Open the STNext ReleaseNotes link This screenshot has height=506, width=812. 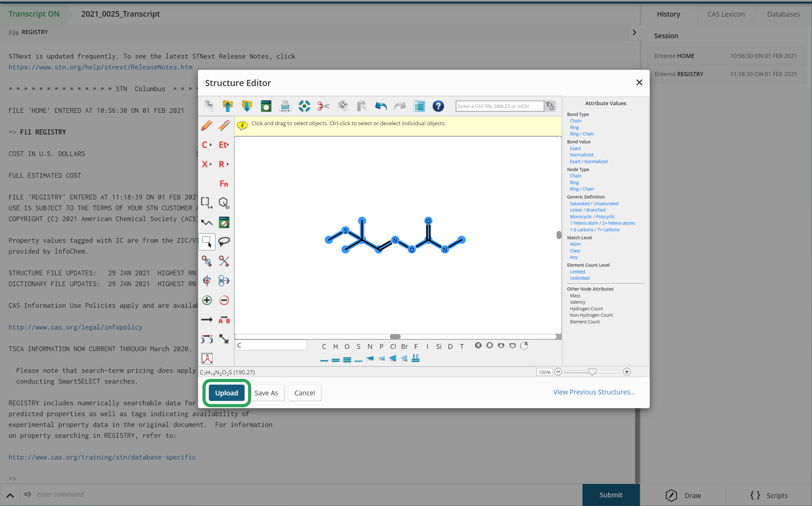100,67
